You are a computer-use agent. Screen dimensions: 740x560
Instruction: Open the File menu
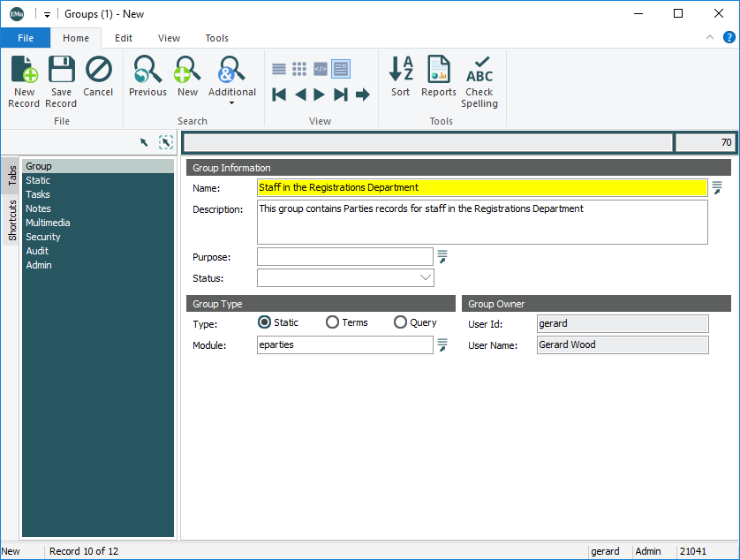click(26, 38)
